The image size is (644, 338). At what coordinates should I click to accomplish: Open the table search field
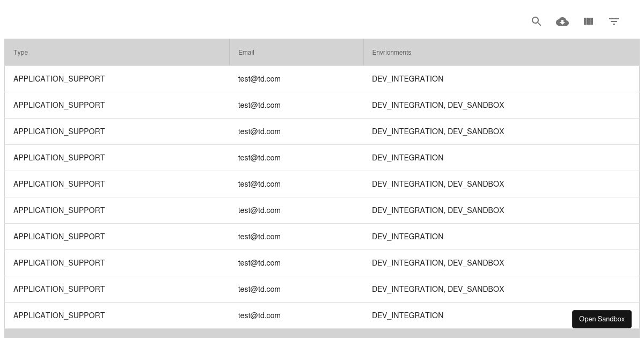coord(536,21)
